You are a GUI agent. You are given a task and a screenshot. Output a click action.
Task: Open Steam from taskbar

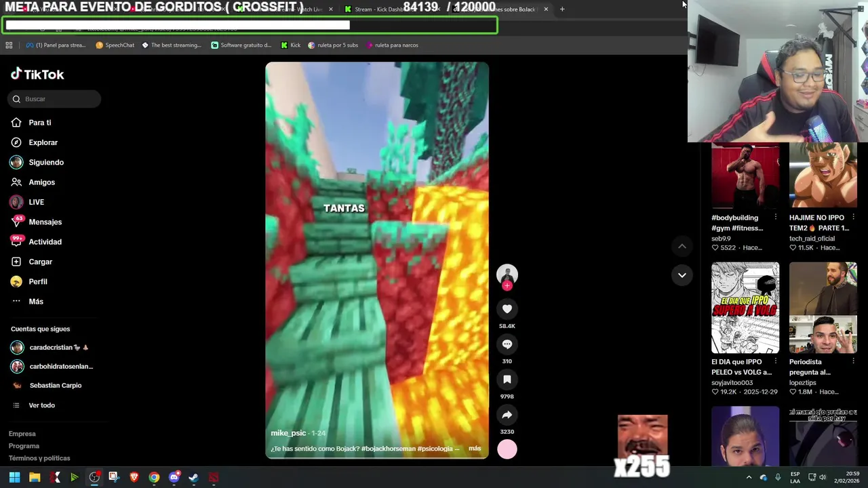click(x=193, y=477)
